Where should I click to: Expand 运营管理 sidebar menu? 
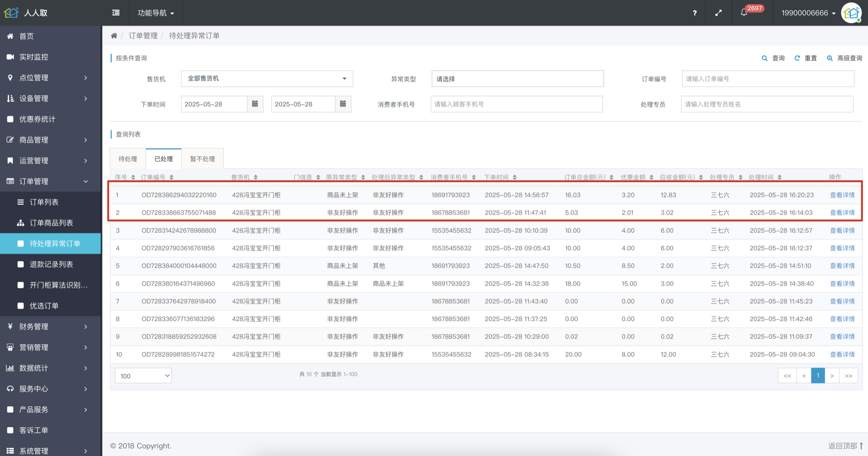pos(50,161)
